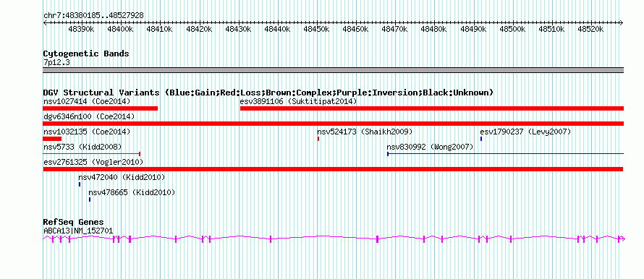Click the 48490k ruler tick label

(x=473, y=29)
